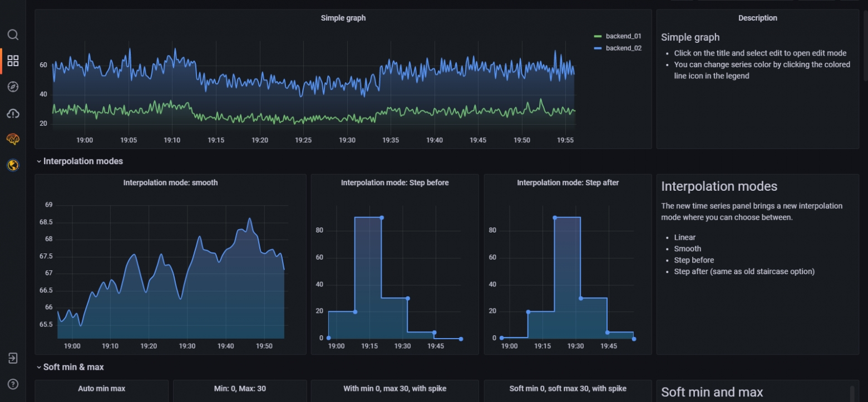Click the Description panel title
868x402 pixels.
[757, 18]
